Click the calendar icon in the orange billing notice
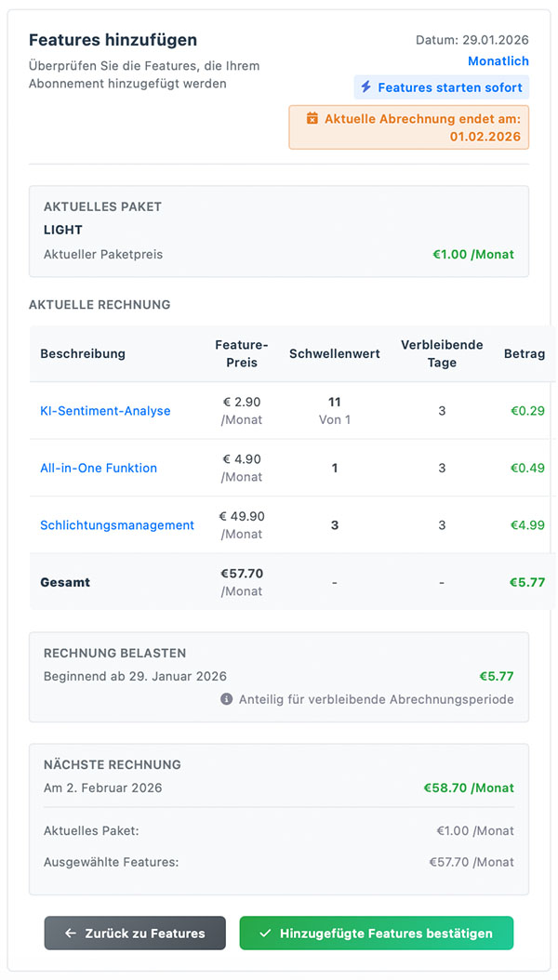558x980 pixels. (312, 119)
